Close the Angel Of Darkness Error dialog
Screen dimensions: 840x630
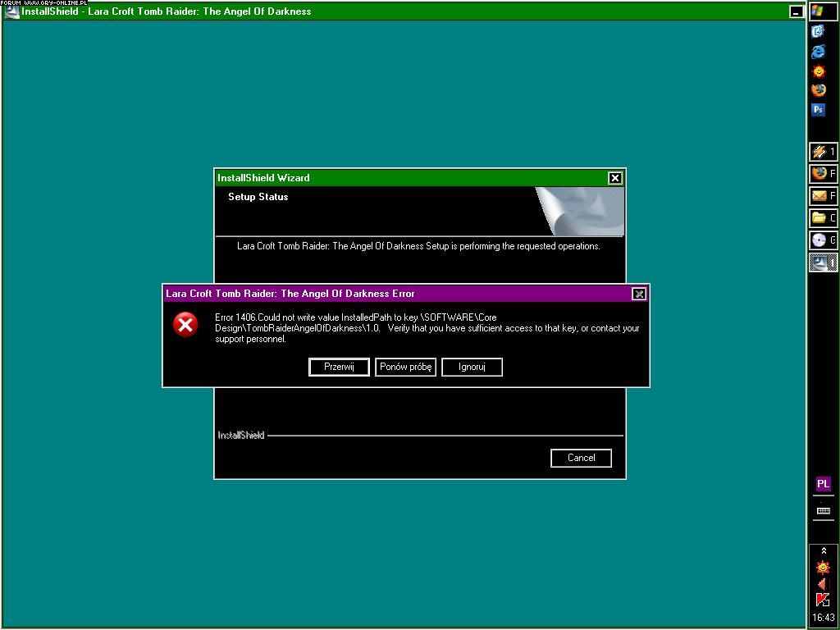[x=638, y=294]
